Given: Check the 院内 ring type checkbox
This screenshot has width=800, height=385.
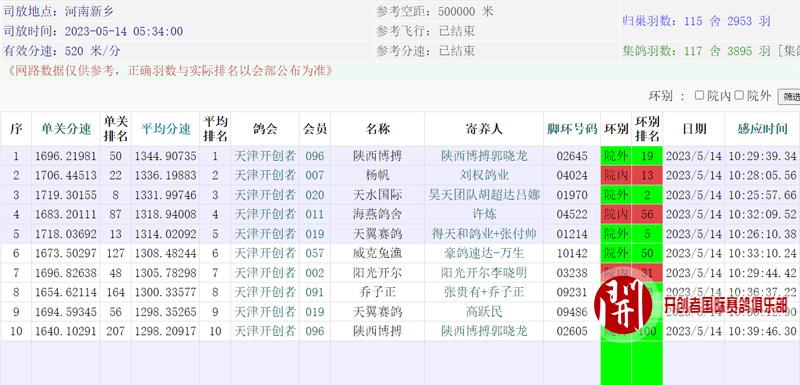Looking at the screenshot, I should coord(699,95).
